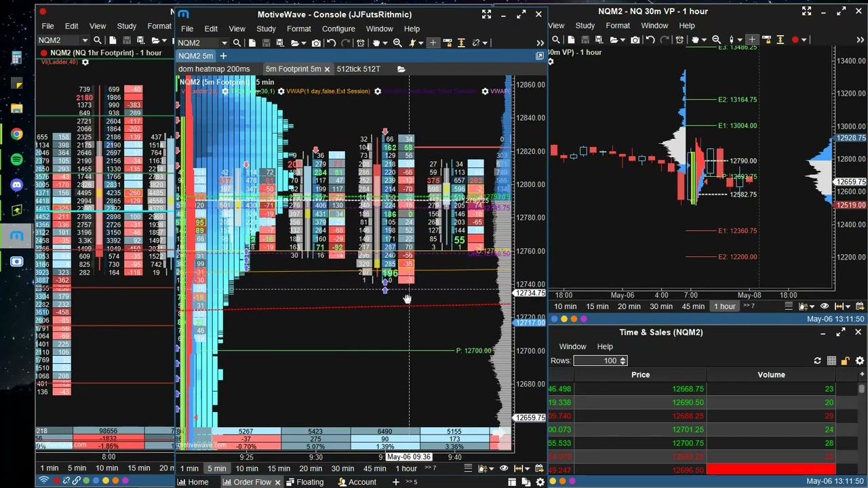Image resolution: width=868 pixels, height=488 pixels.
Task: Click lock scale icon in Console toolbar
Action: [x=448, y=43]
